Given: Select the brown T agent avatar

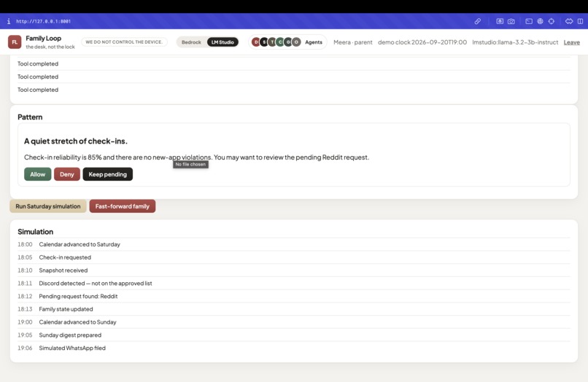Looking at the screenshot, I should click(272, 42).
